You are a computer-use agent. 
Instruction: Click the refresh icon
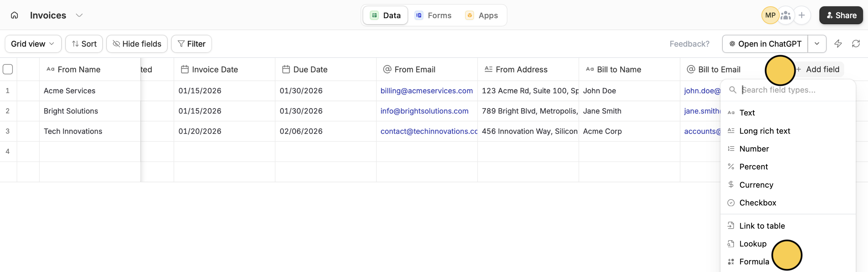(855, 44)
